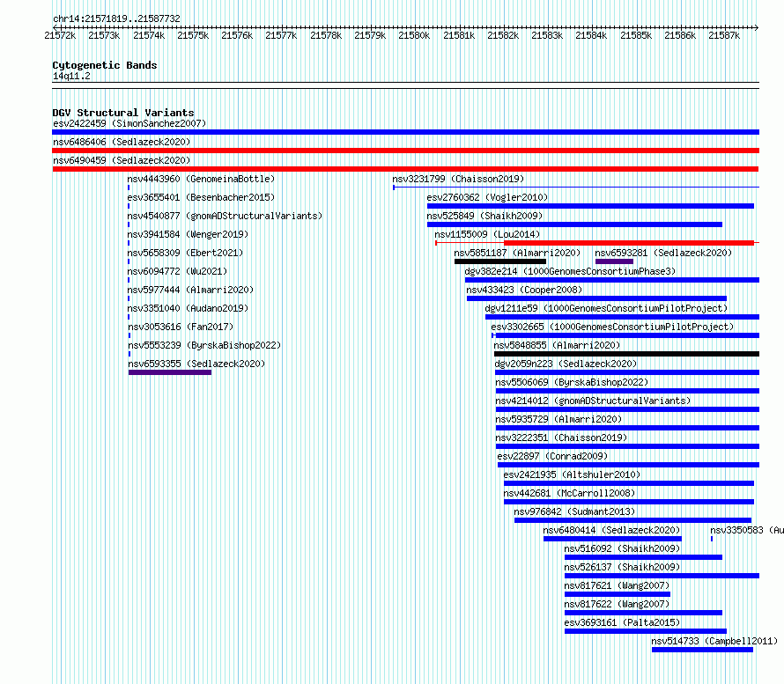Viewport: 784px width, 684px height.
Task: Select the nsv6486406 (Sedlazeck2020) red bar
Action: click(405, 151)
